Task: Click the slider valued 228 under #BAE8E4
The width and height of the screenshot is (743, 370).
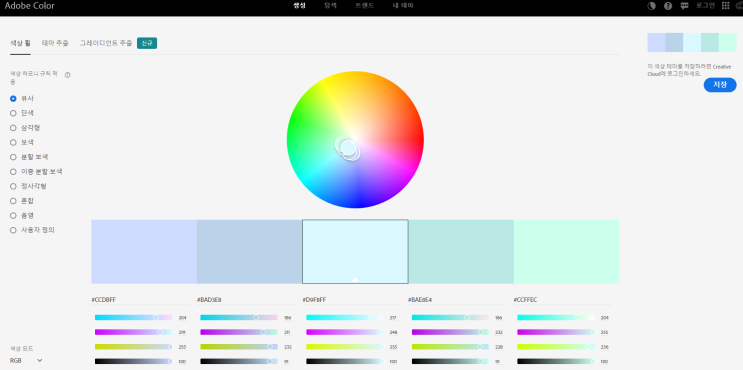Action: tap(450, 347)
